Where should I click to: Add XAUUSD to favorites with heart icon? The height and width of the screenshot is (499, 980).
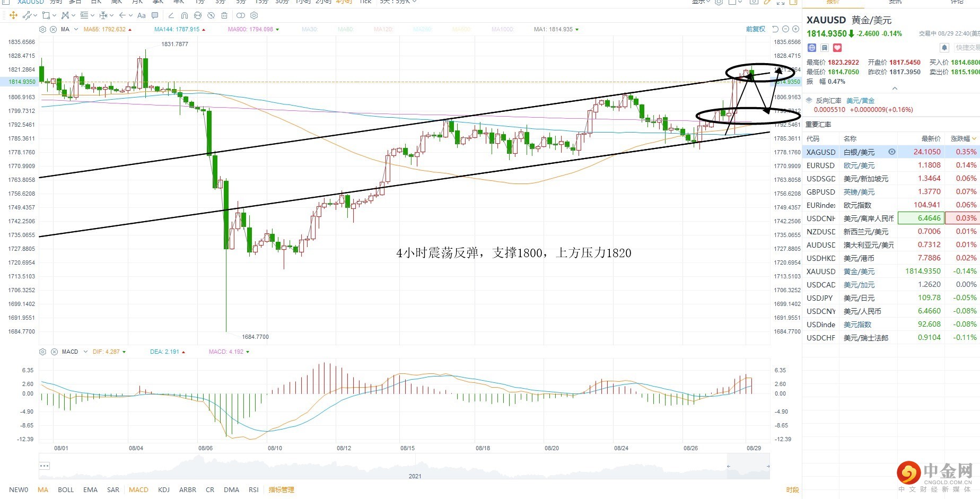coord(837,48)
